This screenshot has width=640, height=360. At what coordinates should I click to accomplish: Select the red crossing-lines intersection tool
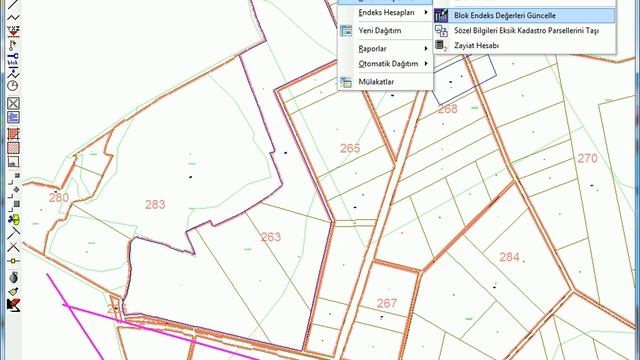13,247
